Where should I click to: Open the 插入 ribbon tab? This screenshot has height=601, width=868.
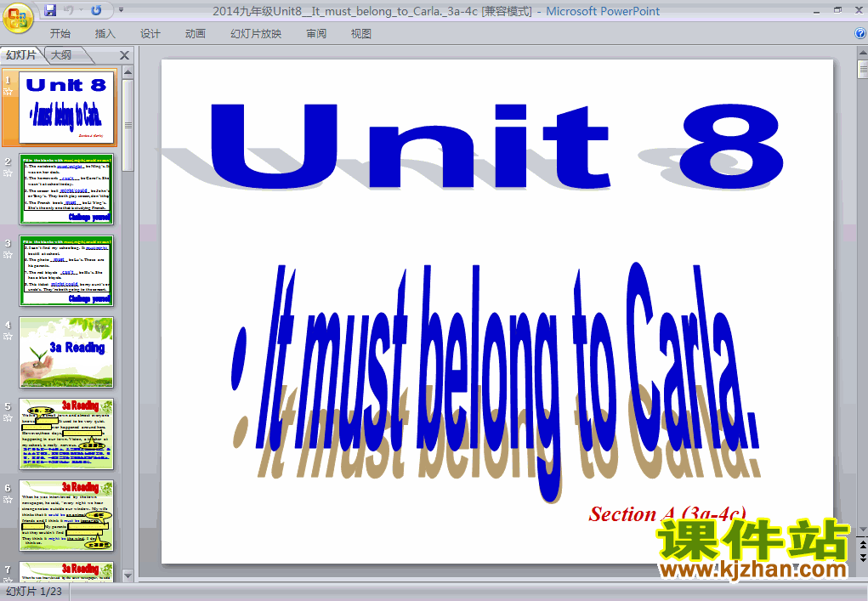point(105,34)
